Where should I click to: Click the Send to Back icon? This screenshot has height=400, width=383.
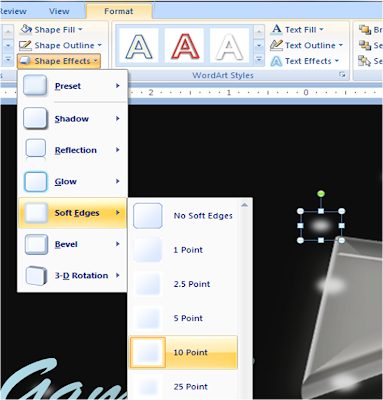365,45
